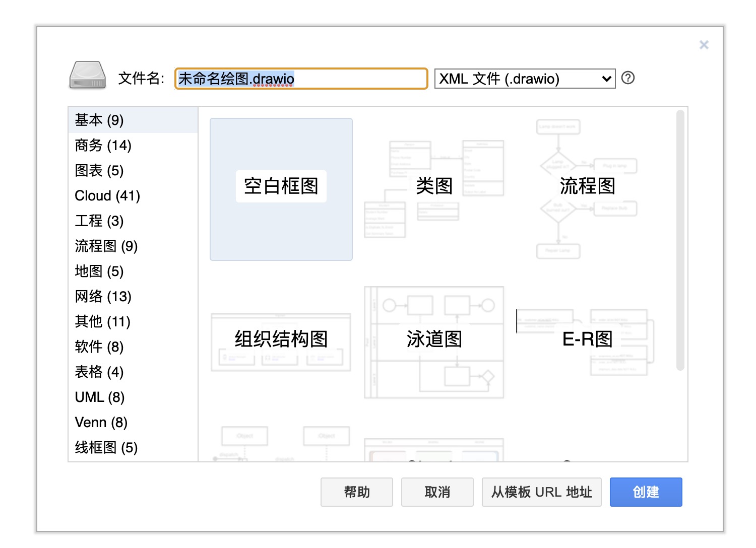The height and width of the screenshot is (548, 756).
Task: Select the 表格 (4) category
Action: tap(133, 372)
